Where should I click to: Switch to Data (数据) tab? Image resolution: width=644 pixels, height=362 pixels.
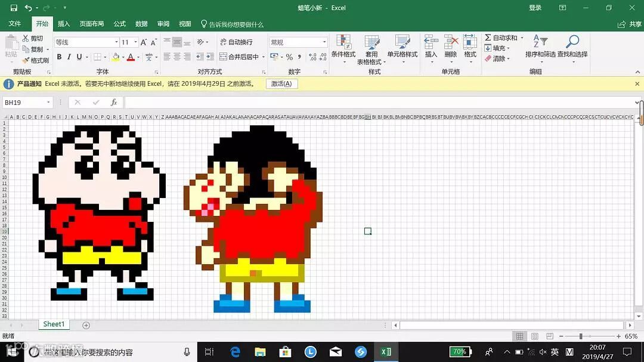coord(141,24)
